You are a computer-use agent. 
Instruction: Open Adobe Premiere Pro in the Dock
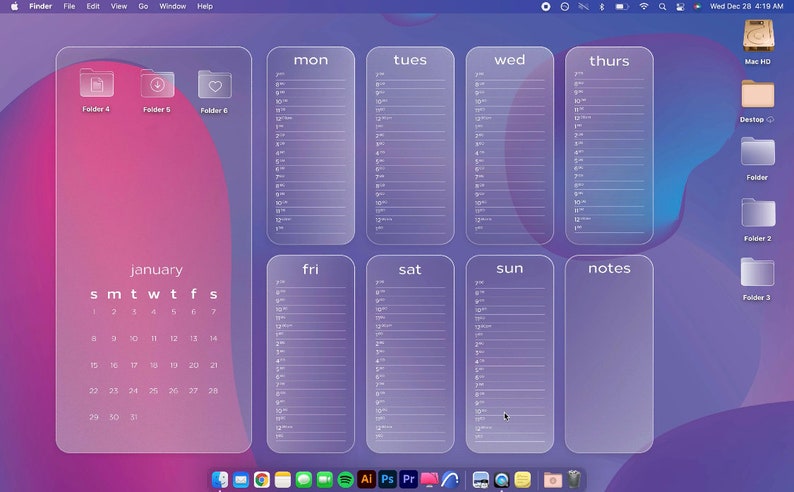click(x=408, y=479)
